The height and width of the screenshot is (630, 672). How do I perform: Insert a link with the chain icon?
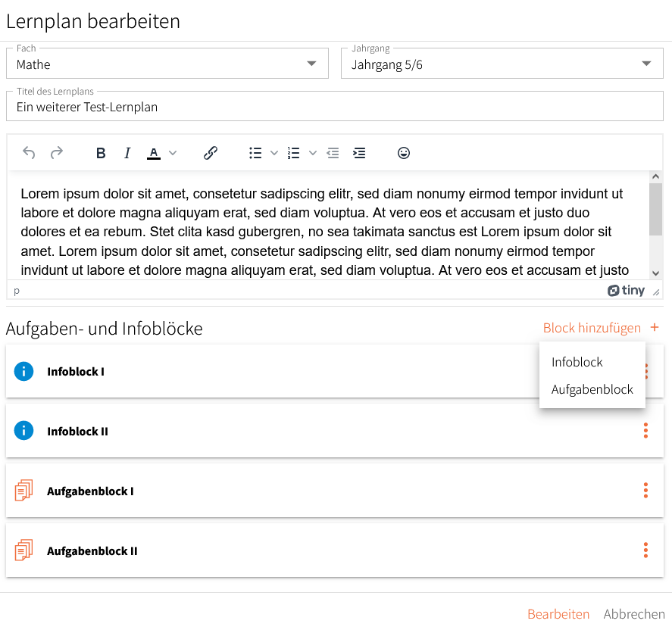tap(211, 153)
